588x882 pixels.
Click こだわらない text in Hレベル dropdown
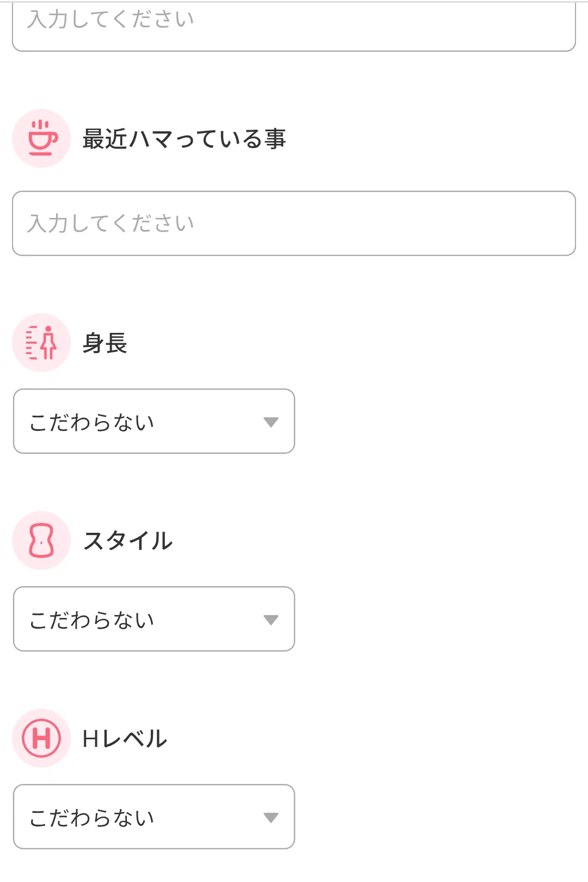(x=92, y=818)
